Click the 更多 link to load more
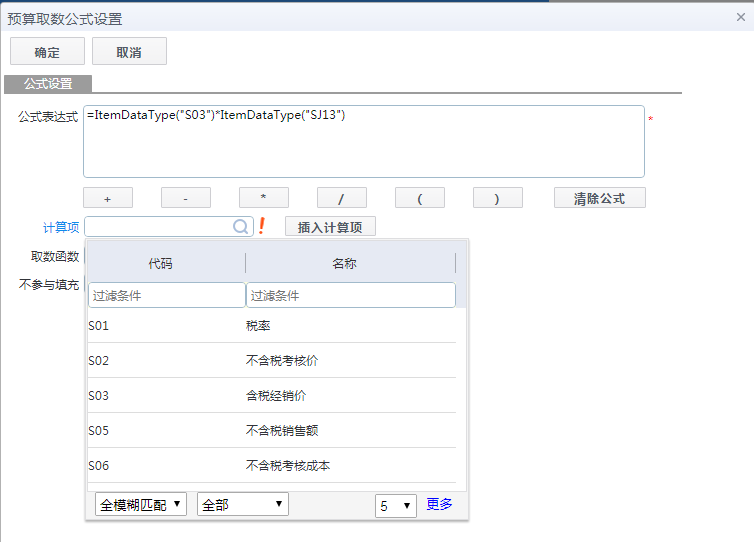The image size is (754, 542). [439, 504]
